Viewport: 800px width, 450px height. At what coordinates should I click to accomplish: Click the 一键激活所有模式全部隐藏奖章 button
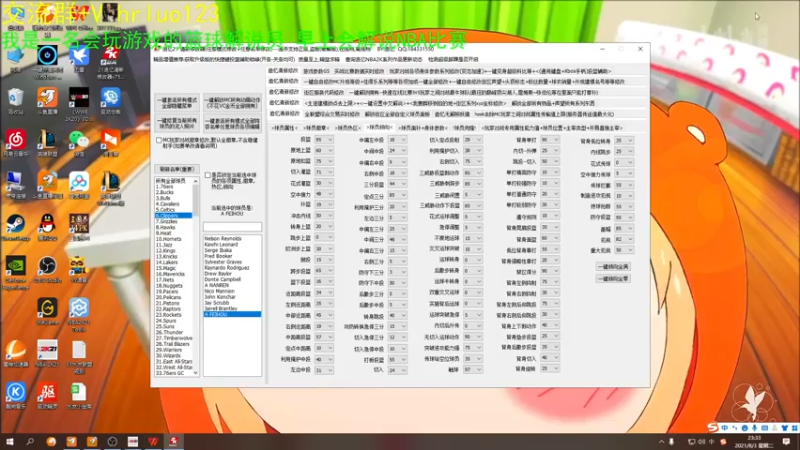[177, 103]
